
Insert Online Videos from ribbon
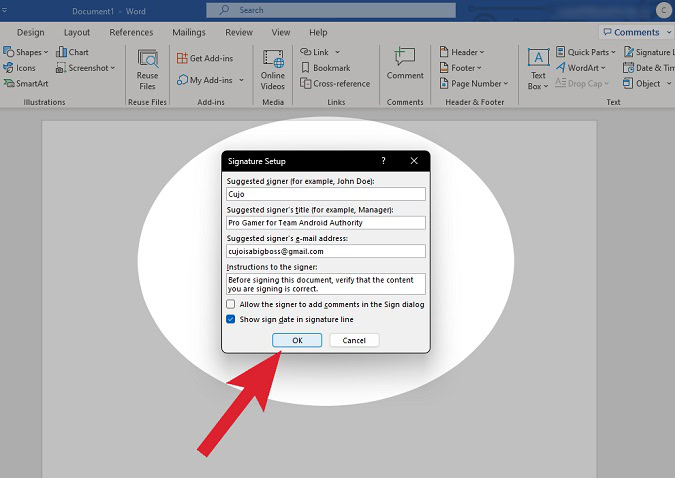click(272, 68)
